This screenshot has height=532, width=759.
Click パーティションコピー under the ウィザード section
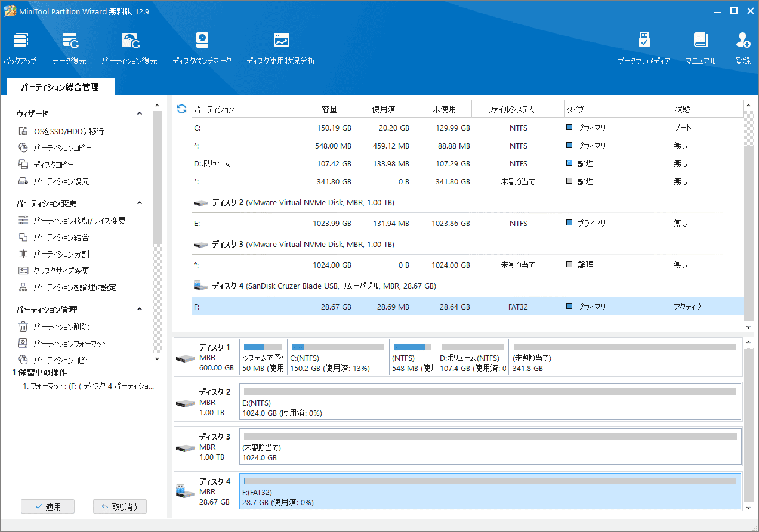point(55,148)
